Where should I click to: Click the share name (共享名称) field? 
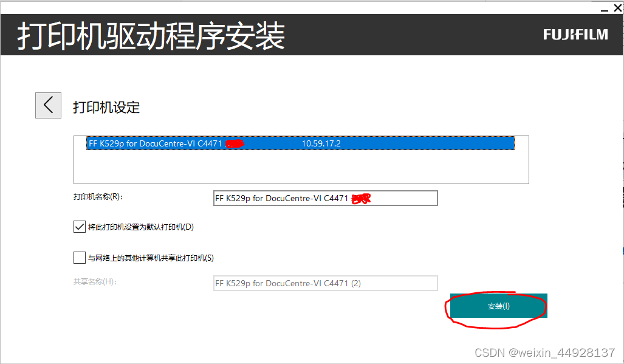pyautogui.click(x=326, y=283)
